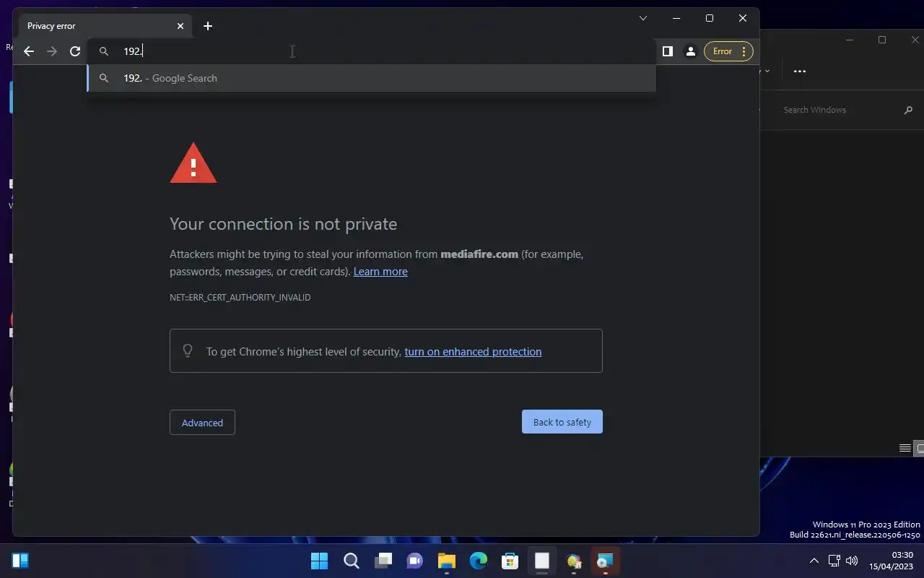Open Chrome's tab search dropdown
This screenshot has width=924, height=578.
643,18
